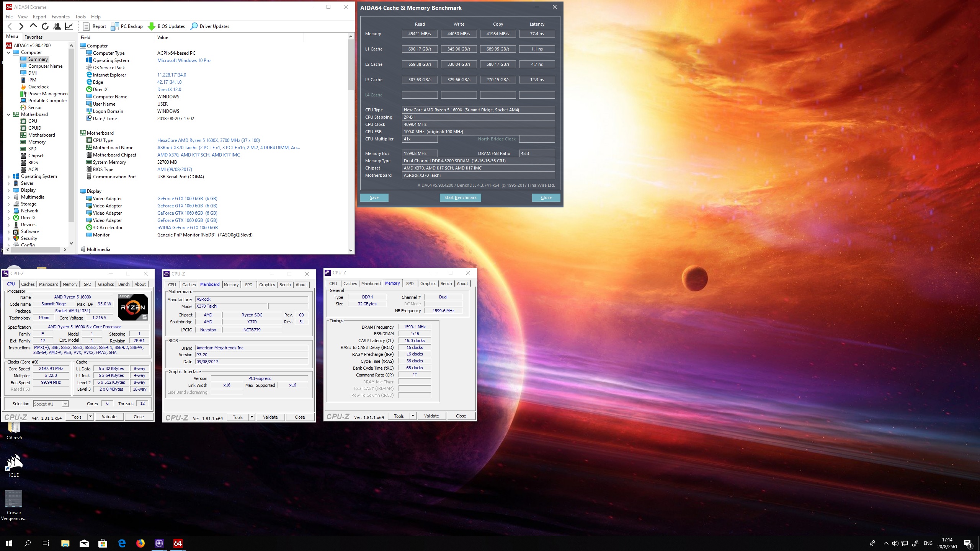Click Tools button in CPU-Z Mainboard window
The width and height of the screenshot is (980, 551).
pos(237,417)
